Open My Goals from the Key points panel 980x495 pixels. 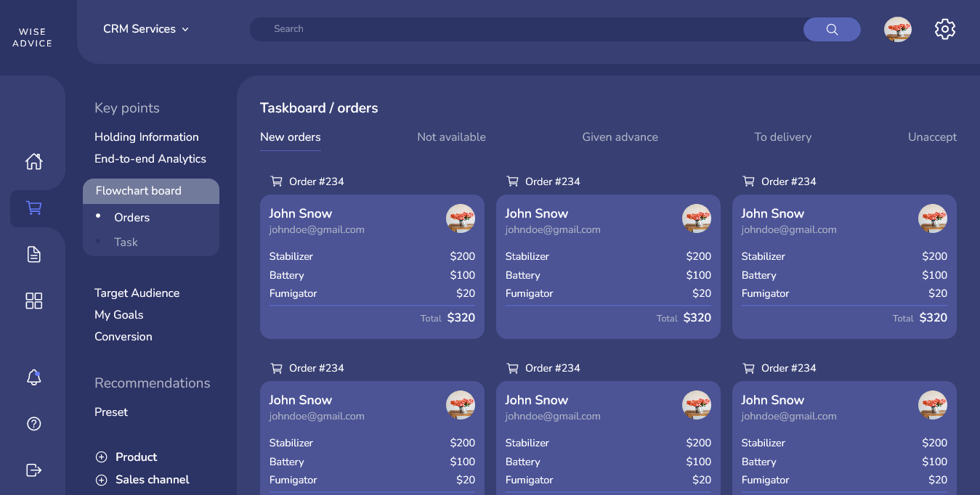[118, 314]
